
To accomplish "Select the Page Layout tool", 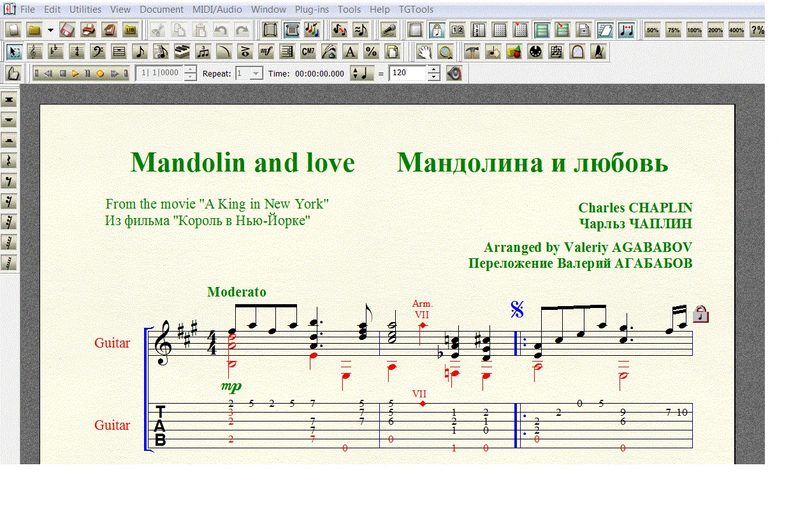I will (x=391, y=52).
